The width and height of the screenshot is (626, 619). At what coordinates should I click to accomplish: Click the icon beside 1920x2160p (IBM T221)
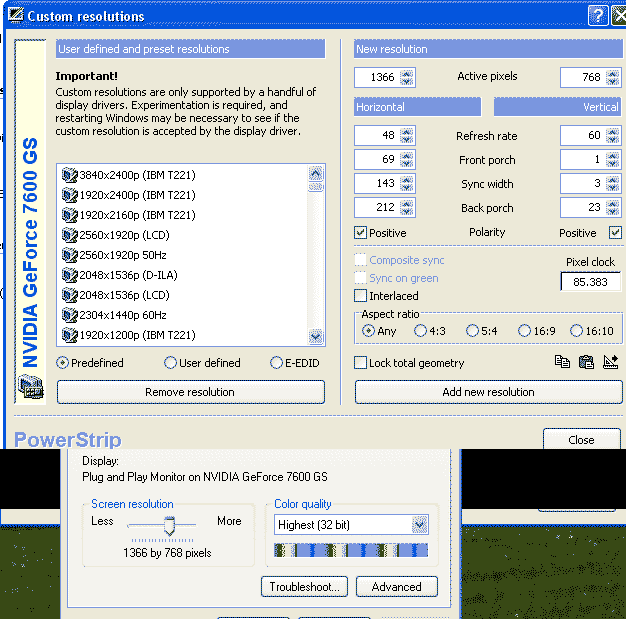(x=69, y=215)
